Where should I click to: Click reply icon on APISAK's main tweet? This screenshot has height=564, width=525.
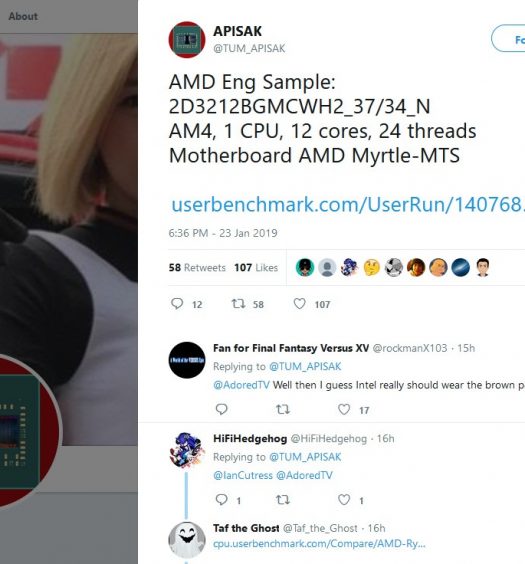click(x=177, y=304)
